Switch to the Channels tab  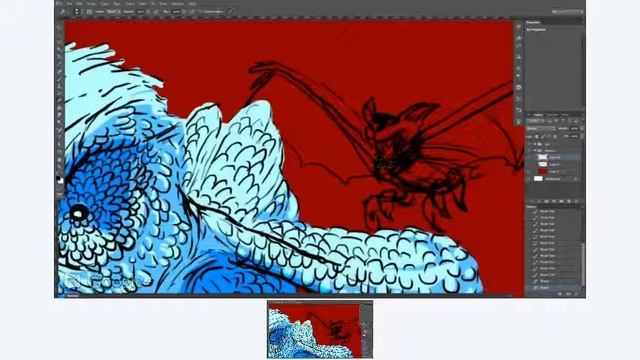[x=552, y=115]
